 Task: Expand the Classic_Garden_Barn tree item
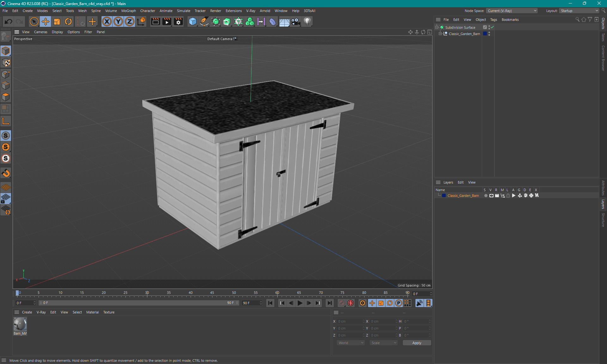[x=440, y=33]
